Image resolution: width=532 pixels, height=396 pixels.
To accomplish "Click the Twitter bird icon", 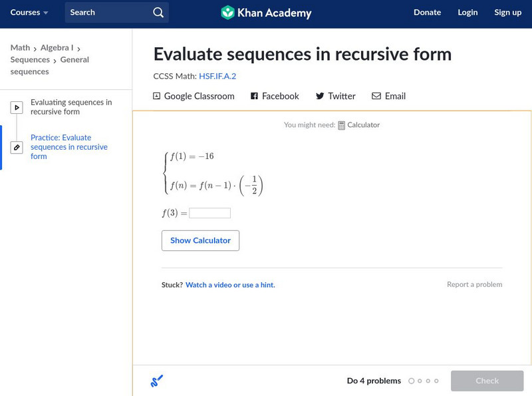I will click(320, 96).
